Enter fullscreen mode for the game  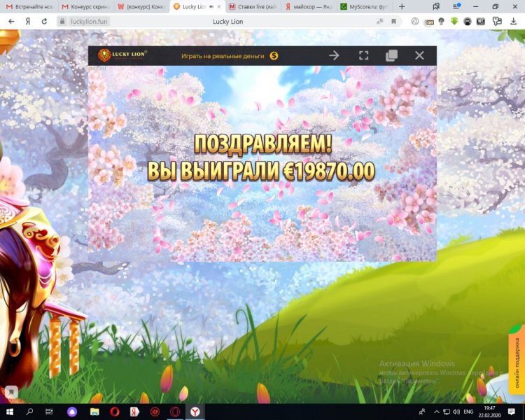(x=363, y=55)
